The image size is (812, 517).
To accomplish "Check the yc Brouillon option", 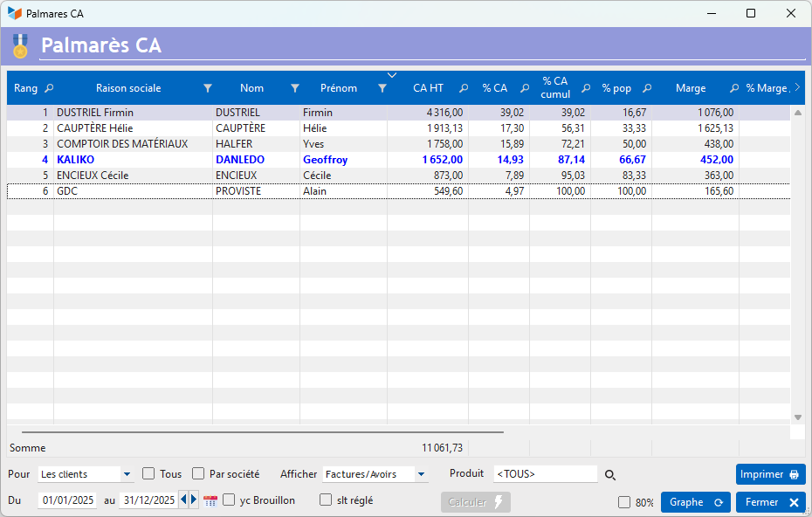I will click(x=229, y=500).
